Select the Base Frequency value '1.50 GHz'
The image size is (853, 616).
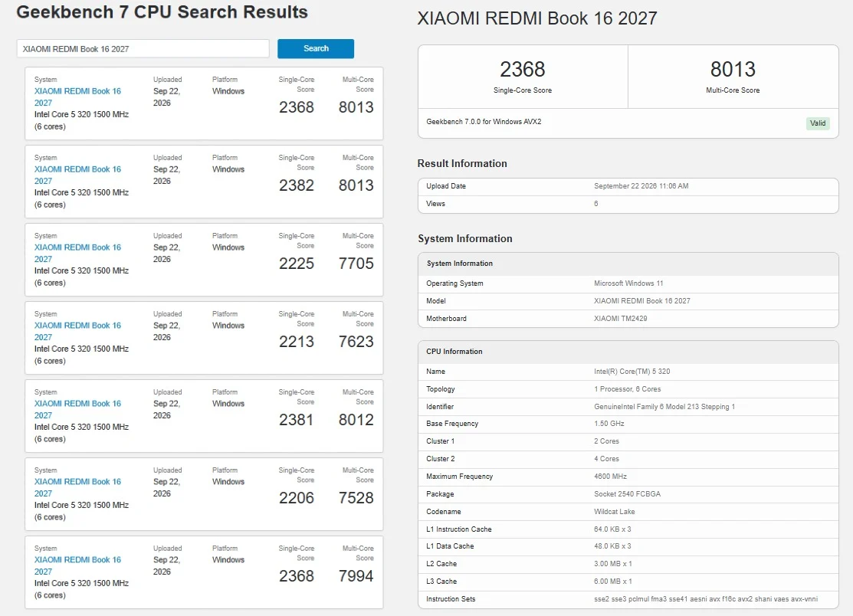tap(609, 424)
